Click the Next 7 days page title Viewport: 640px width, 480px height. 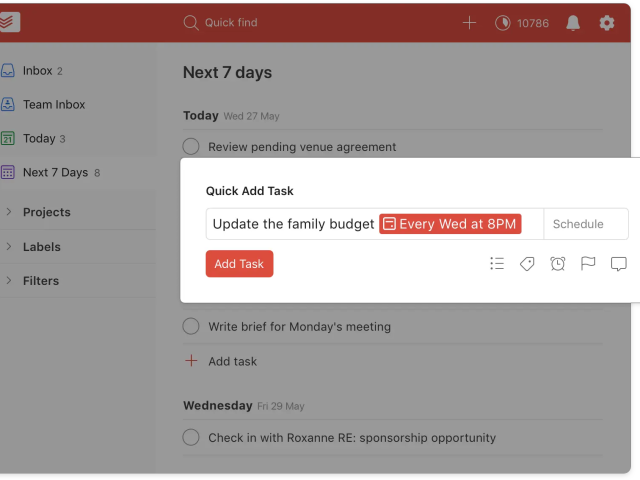click(227, 73)
